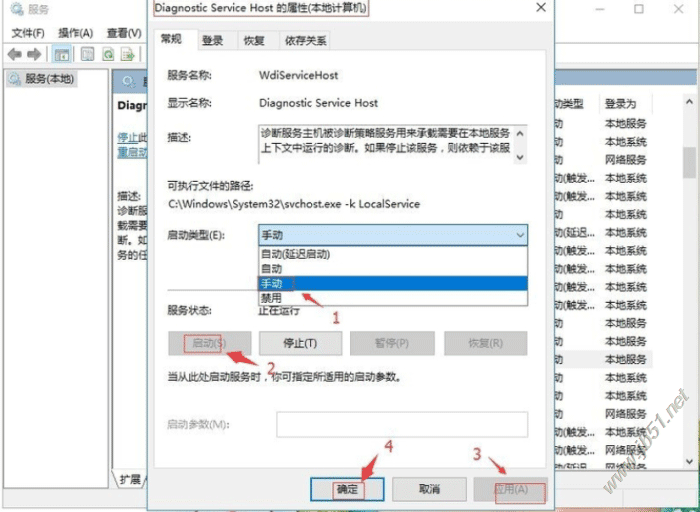Choose highlighted 手动 option in the list
The height and width of the screenshot is (512, 700).
tap(393, 283)
